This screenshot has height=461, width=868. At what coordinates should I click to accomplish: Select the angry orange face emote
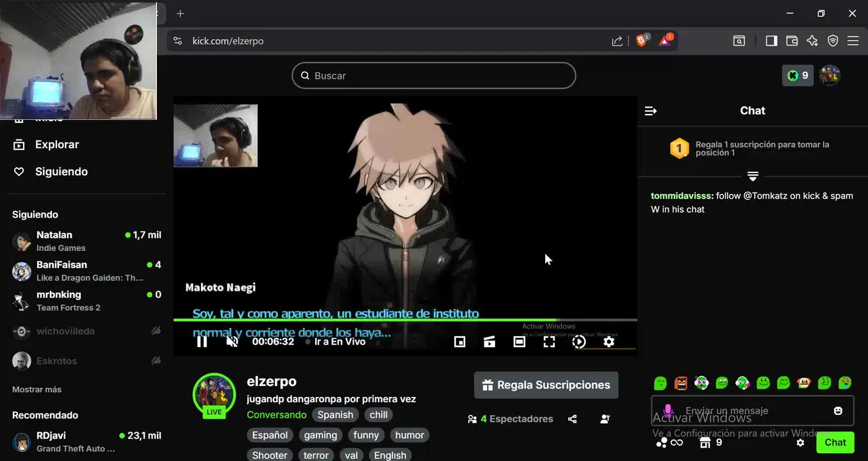[x=681, y=383]
